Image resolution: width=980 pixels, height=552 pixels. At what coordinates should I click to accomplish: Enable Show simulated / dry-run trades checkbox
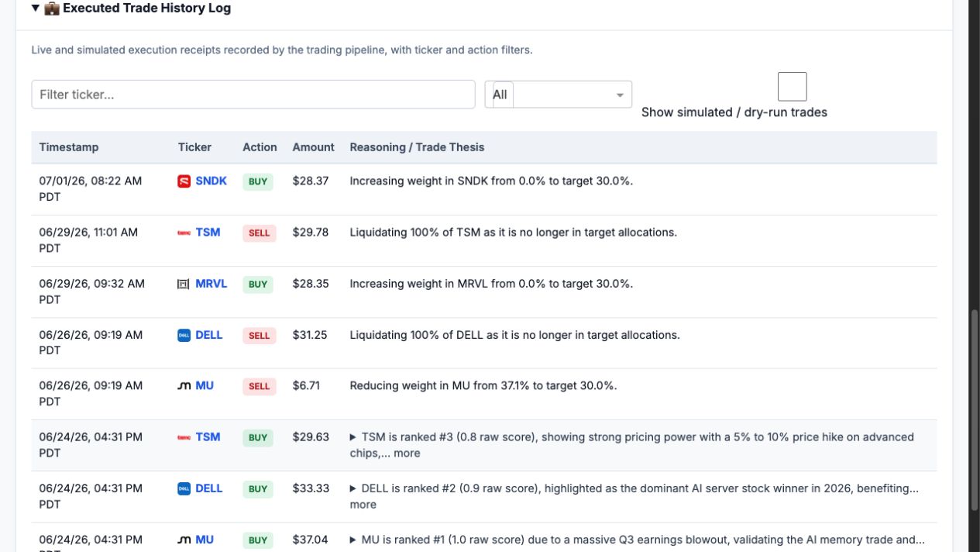(x=792, y=87)
